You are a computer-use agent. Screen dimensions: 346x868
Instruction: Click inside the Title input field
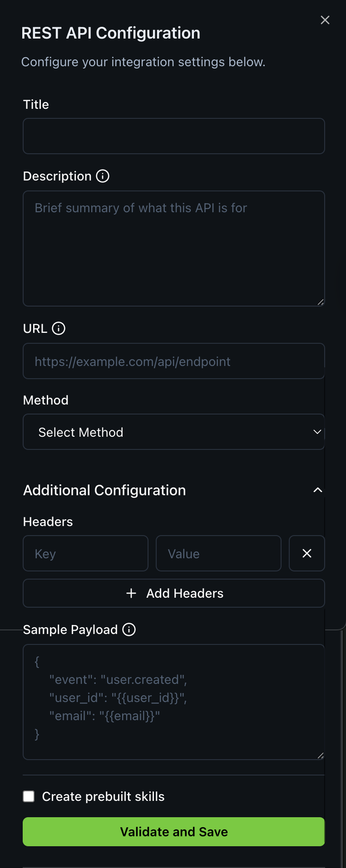tap(174, 136)
